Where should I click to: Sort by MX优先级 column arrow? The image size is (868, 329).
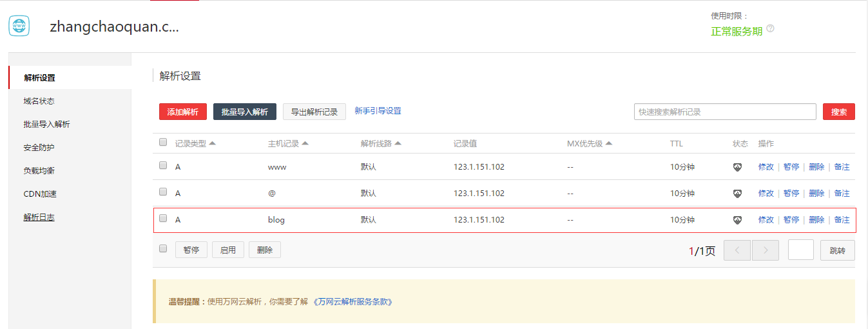(x=609, y=143)
